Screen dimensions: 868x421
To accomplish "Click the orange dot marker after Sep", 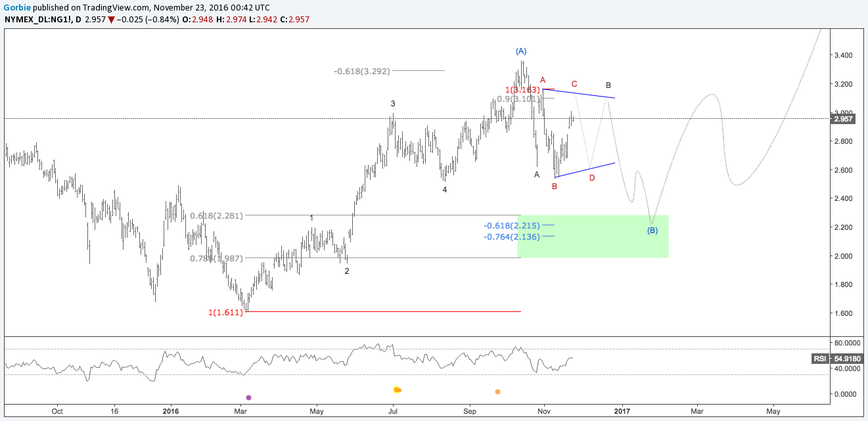I will click(497, 391).
